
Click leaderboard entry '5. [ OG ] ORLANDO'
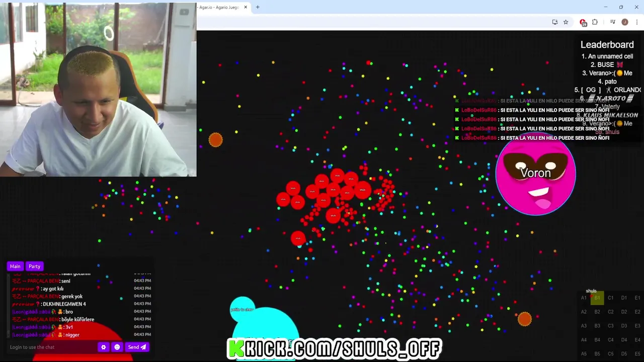click(x=608, y=90)
